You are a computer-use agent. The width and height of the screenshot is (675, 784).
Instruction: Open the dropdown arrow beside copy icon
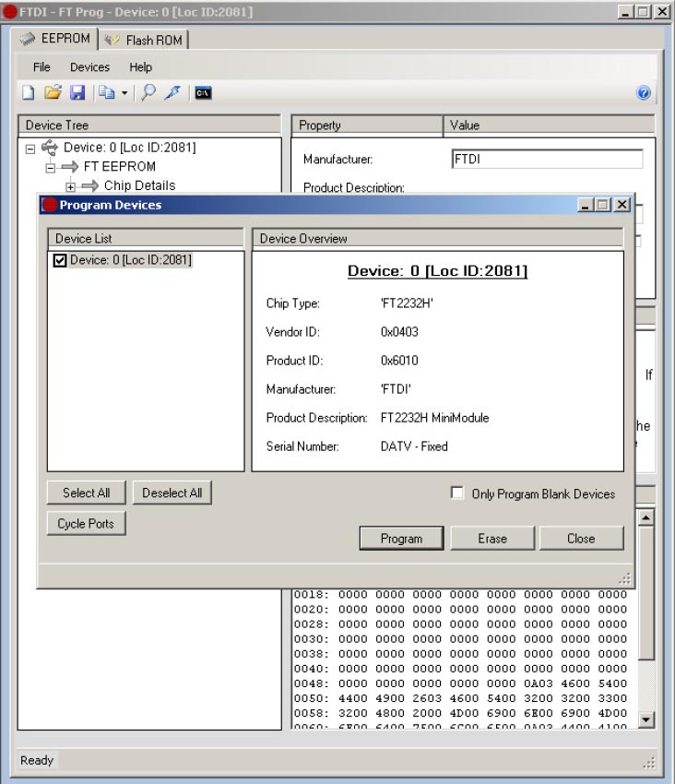click(x=124, y=93)
